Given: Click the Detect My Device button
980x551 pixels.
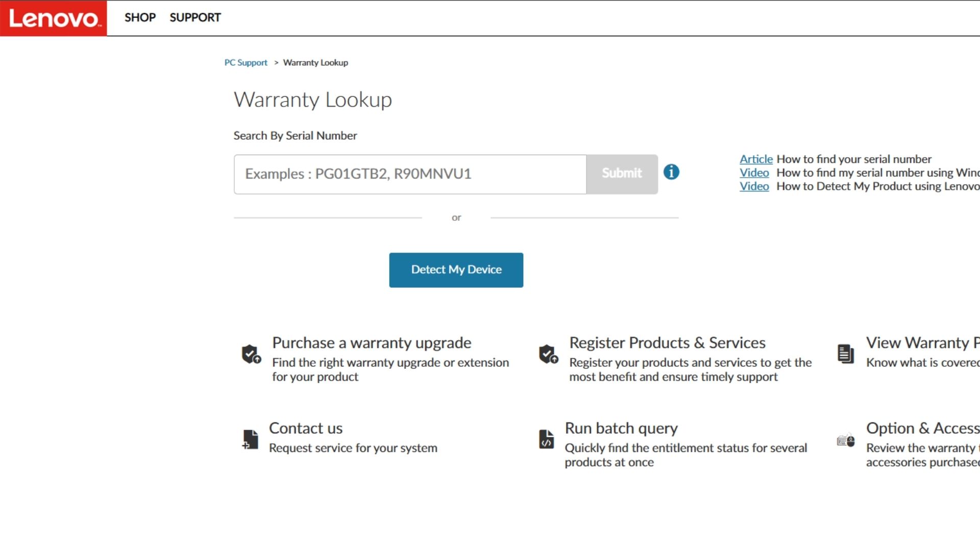Looking at the screenshot, I should point(456,270).
